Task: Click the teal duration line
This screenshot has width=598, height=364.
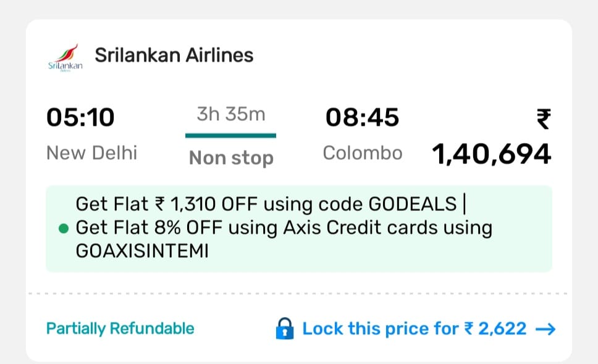Action: 230,135
